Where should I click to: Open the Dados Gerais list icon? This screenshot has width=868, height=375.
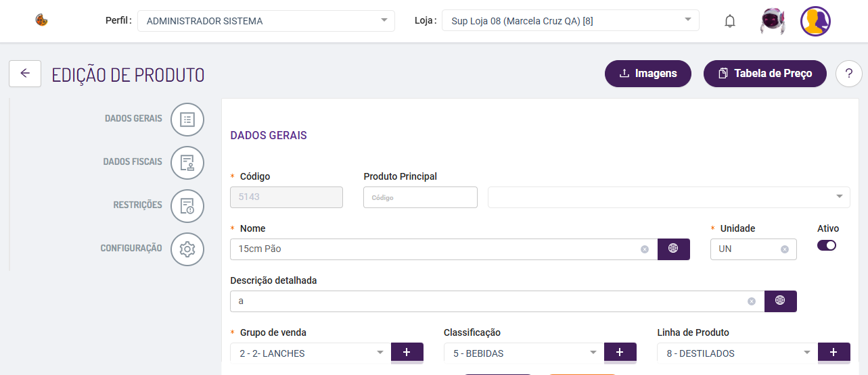click(x=187, y=120)
